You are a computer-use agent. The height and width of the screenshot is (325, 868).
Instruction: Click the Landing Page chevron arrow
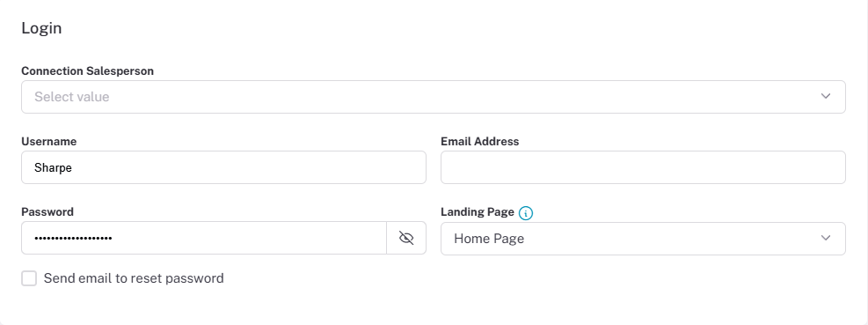click(826, 239)
